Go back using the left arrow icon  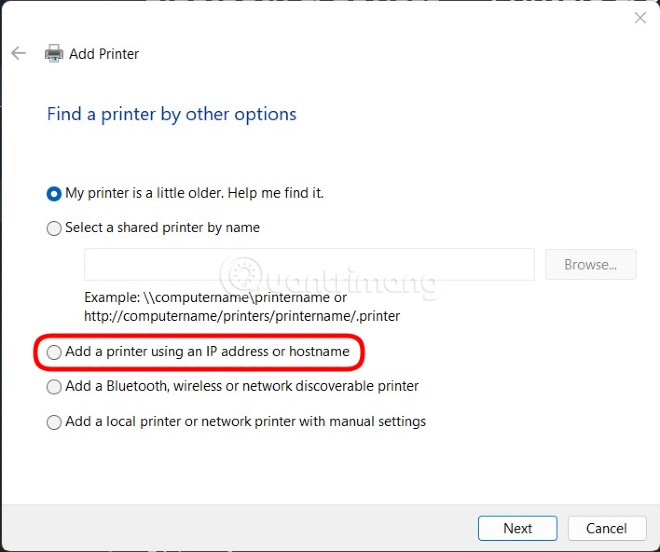click(x=19, y=53)
